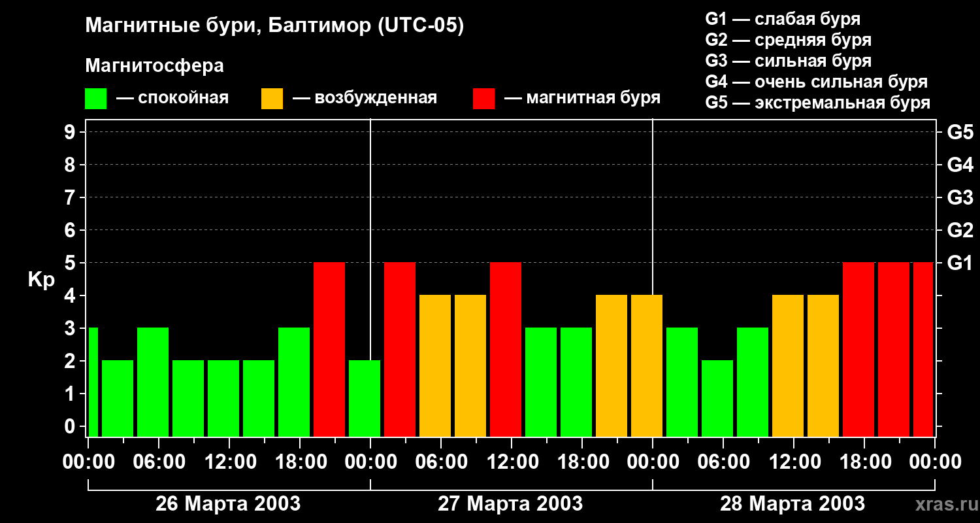Viewport: 980px width, 523px height.
Task: Click the '18:00' time label under 28 Марта
Action: pyautogui.click(x=864, y=462)
